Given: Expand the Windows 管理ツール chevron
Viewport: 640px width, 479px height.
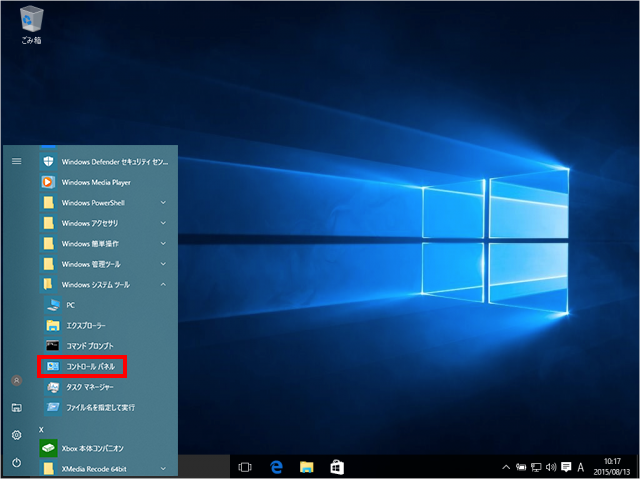Looking at the screenshot, I should [x=163, y=264].
